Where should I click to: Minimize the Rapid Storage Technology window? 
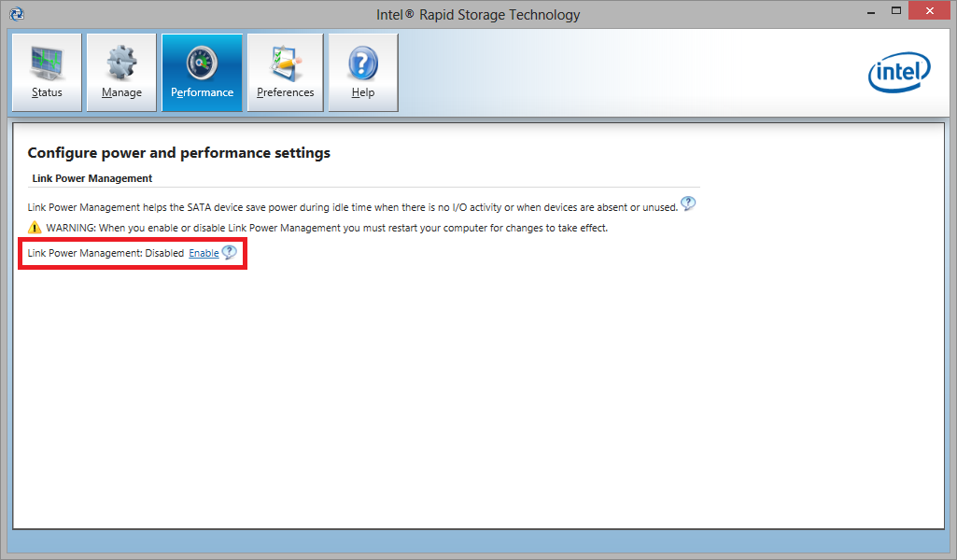click(x=871, y=11)
